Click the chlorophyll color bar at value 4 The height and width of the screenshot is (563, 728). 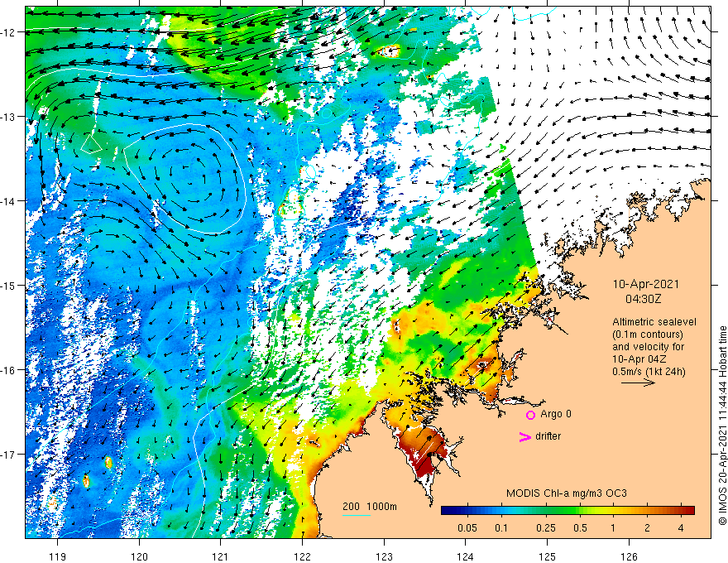coord(681,511)
